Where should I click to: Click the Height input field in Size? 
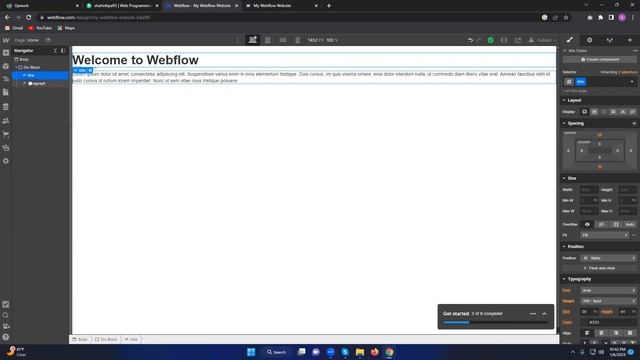click(627, 190)
